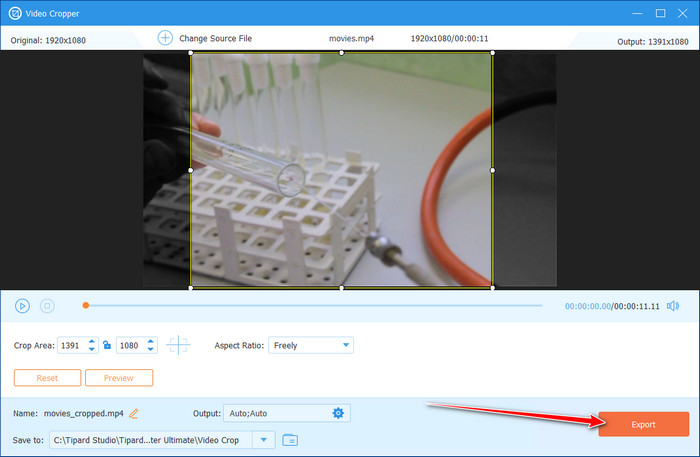Toggle the aspect ratio lock icon

click(107, 345)
